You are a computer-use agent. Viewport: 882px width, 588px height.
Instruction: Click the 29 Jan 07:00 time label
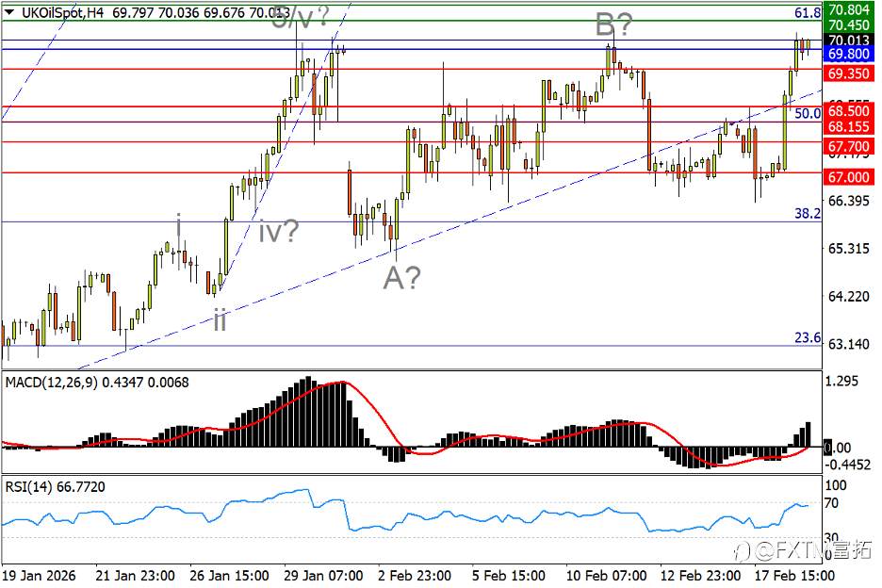(x=323, y=576)
